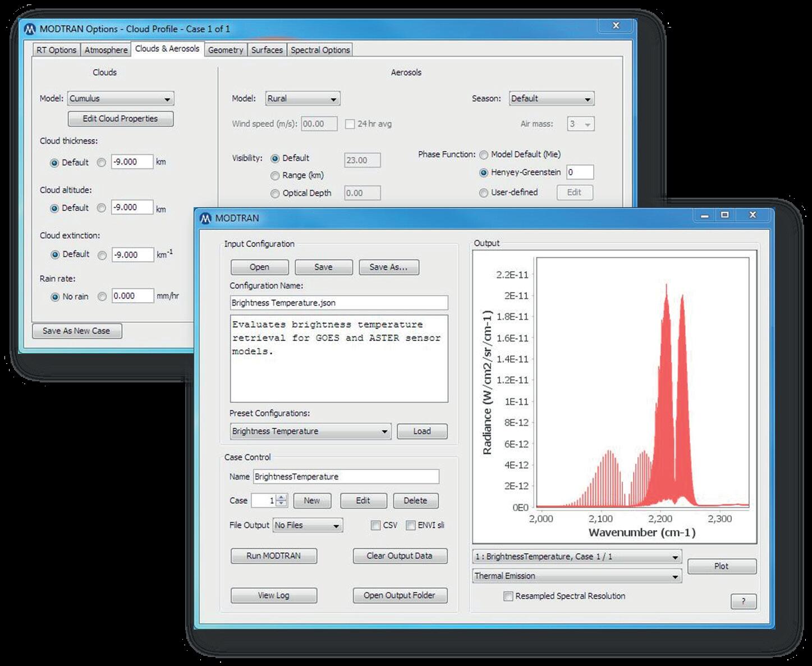The height and width of the screenshot is (666, 812).
Task: Select the Henyey-Greenstein phase function
Action: [484, 173]
